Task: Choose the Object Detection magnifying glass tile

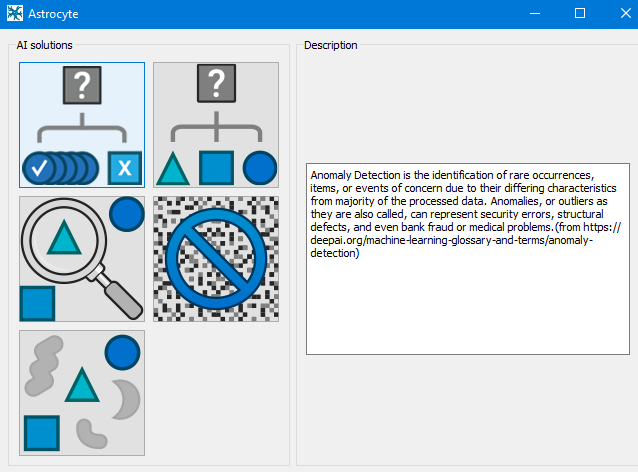Action: point(82,258)
